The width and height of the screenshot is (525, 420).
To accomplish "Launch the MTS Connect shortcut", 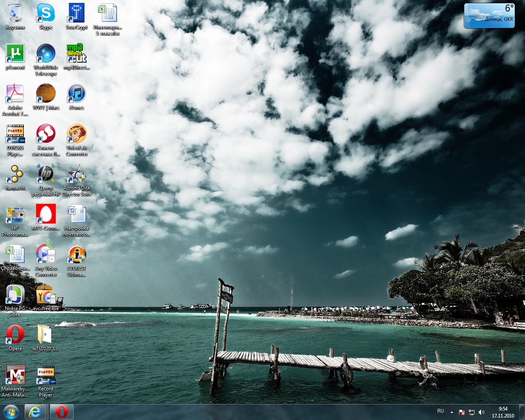I will coord(46,218).
